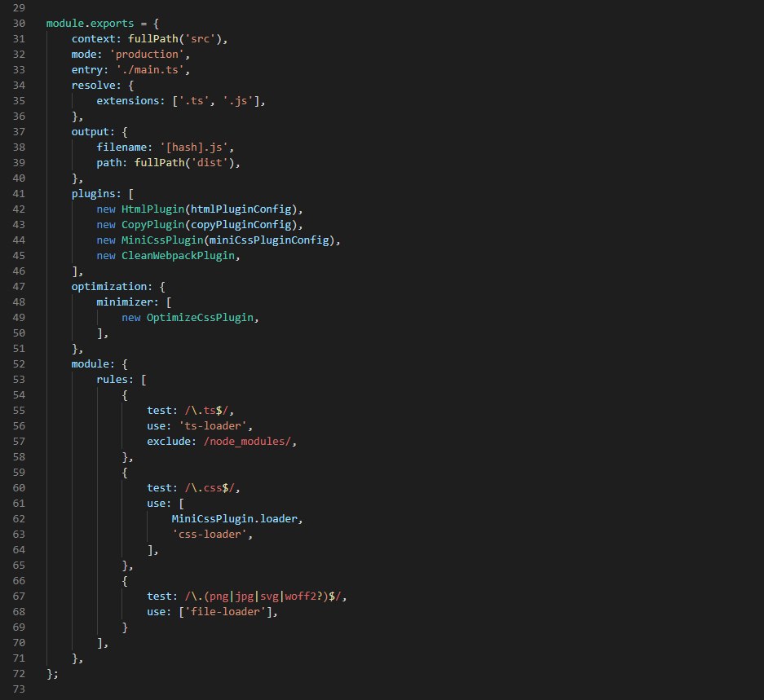Click the 'optimization' property key
764x700 pixels.
[x=108, y=286]
